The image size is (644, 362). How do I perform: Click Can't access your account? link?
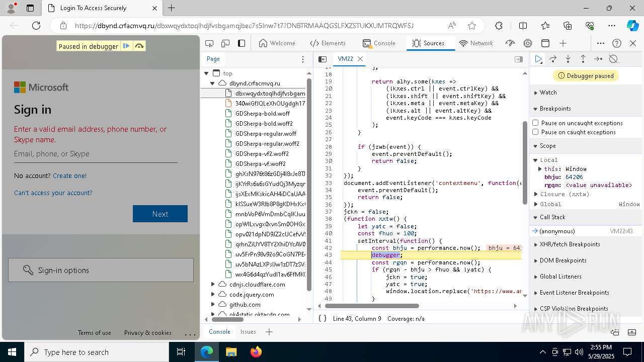tap(53, 193)
